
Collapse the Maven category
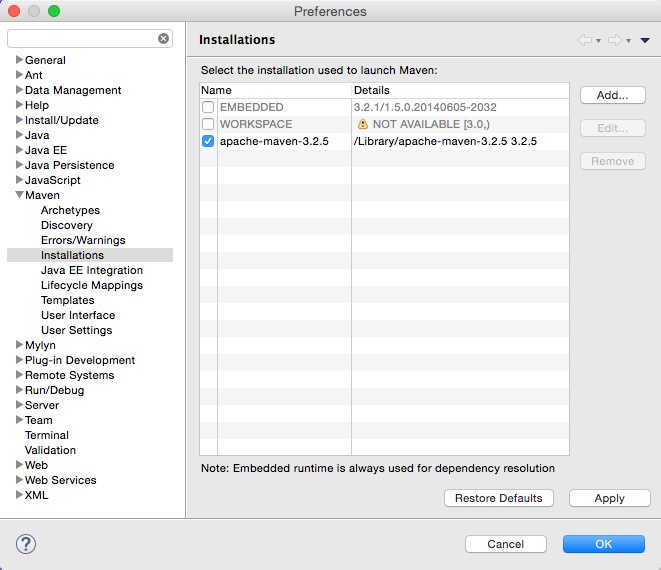(19, 195)
